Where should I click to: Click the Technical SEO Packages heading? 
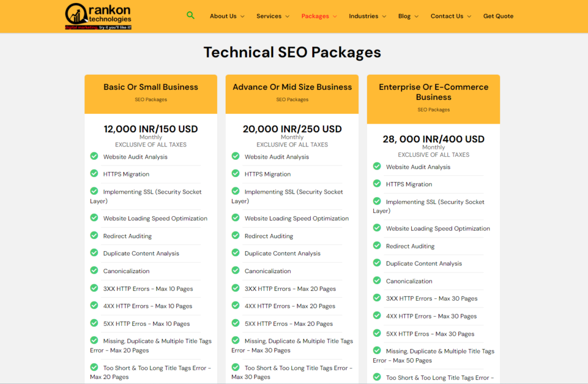point(292,52)
